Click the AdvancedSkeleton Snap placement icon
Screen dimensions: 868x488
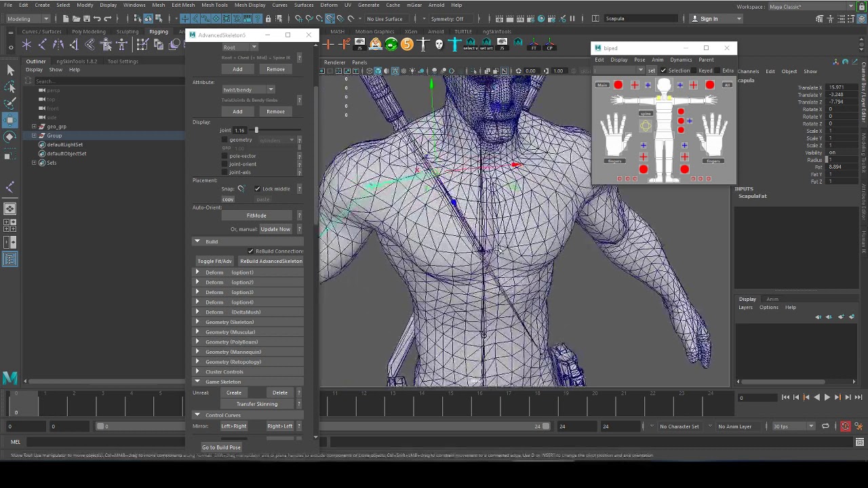[241, 188]
